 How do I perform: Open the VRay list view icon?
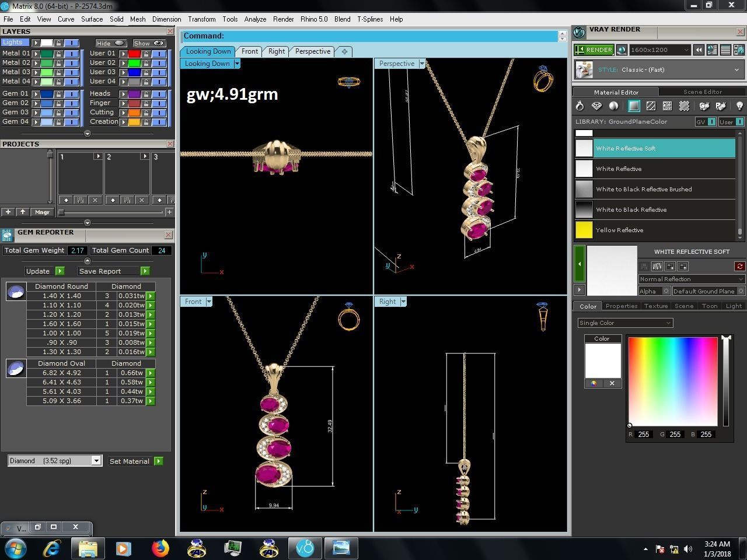click(x=725, y=50)
